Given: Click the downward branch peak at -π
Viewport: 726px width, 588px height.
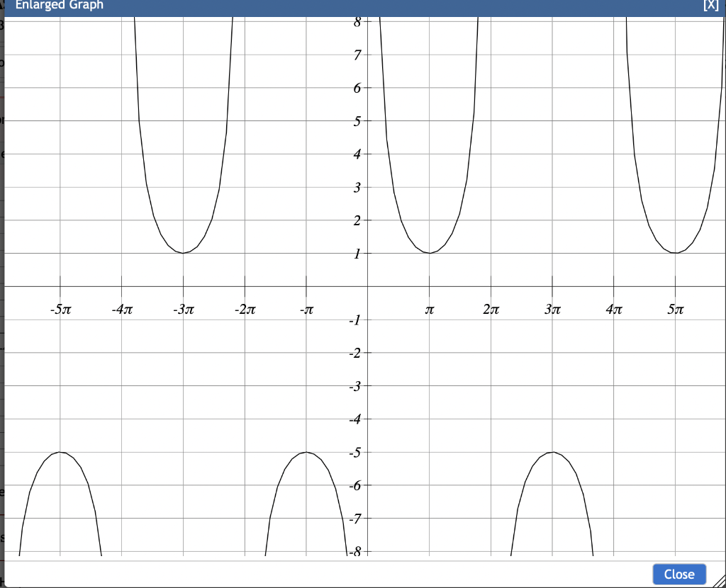Looking at the screenshot, I should [306, 452].
